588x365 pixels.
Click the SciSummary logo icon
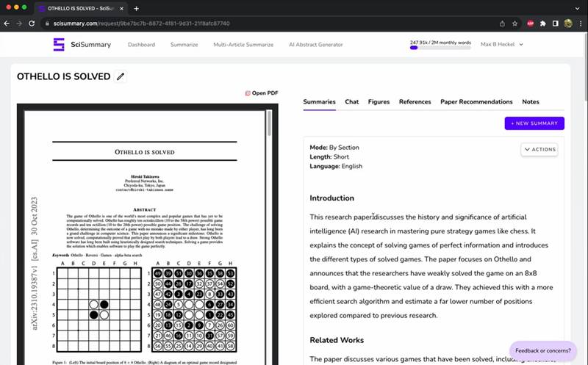click(x=59, y=45)
